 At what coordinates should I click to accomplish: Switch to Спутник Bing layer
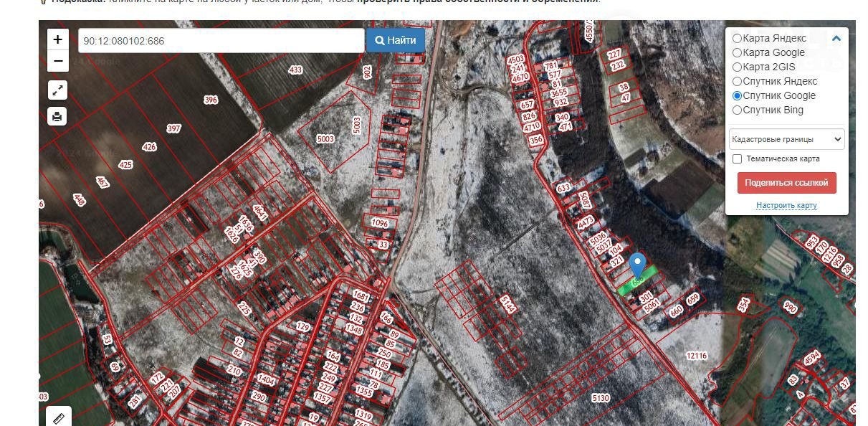pos(737,110)
